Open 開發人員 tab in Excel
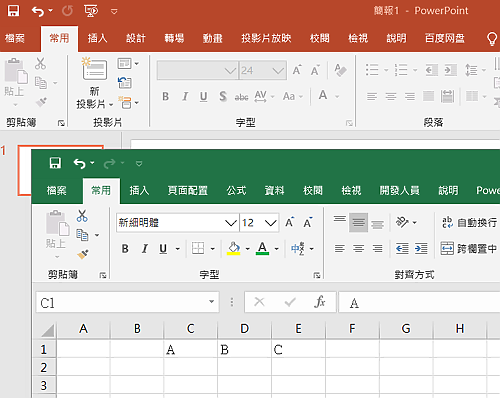 coord(400,191)
